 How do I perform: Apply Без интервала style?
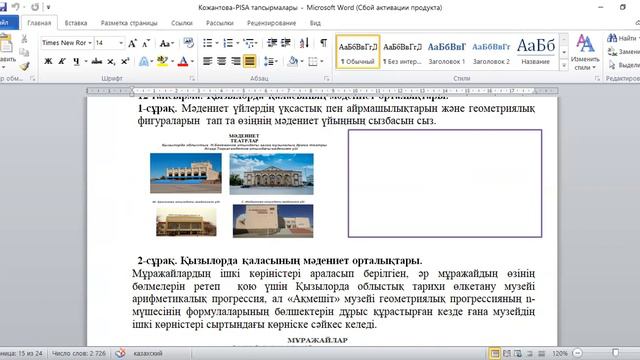[x=402, y=52]
